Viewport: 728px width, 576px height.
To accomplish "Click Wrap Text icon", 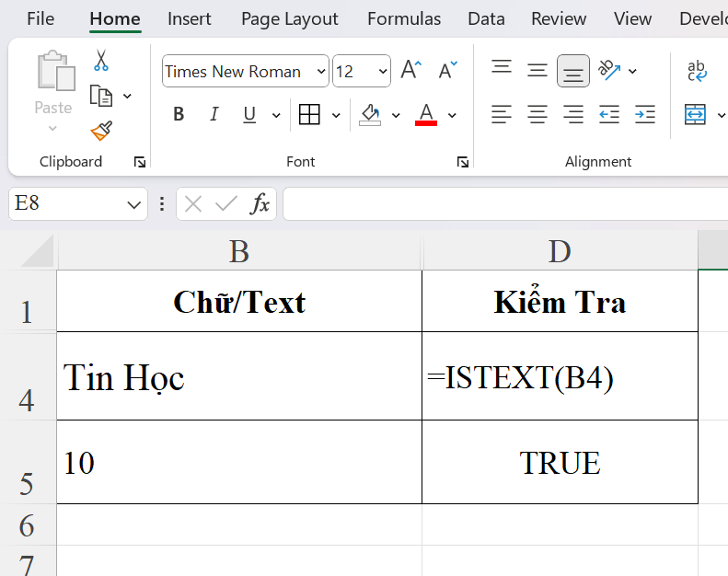I will [x=696, y=71].
